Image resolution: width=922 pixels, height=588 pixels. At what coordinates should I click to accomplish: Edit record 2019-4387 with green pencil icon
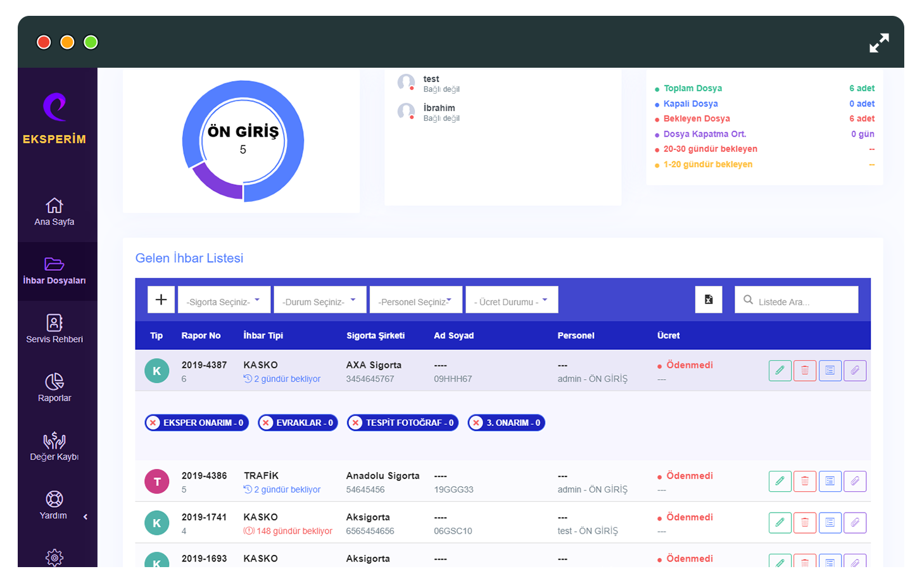coord(780,370)
